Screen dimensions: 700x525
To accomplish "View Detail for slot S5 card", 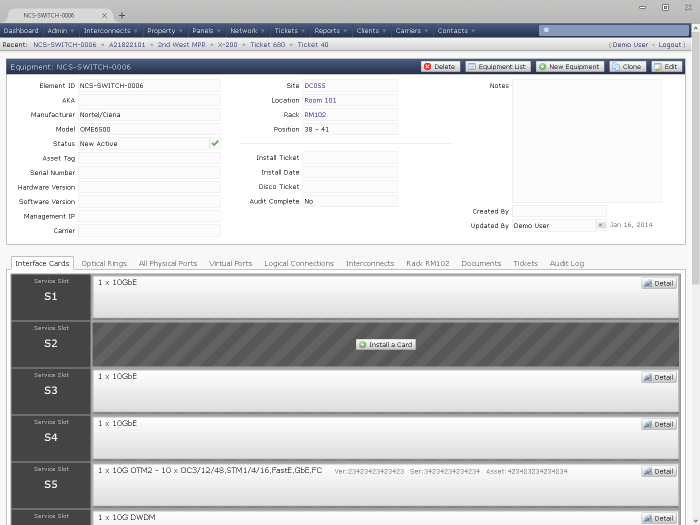I will coord(659,472).
